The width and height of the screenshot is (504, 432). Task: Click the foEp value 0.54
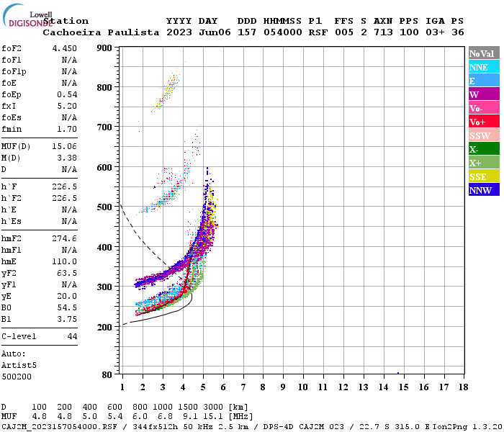(x=67, y=94)
